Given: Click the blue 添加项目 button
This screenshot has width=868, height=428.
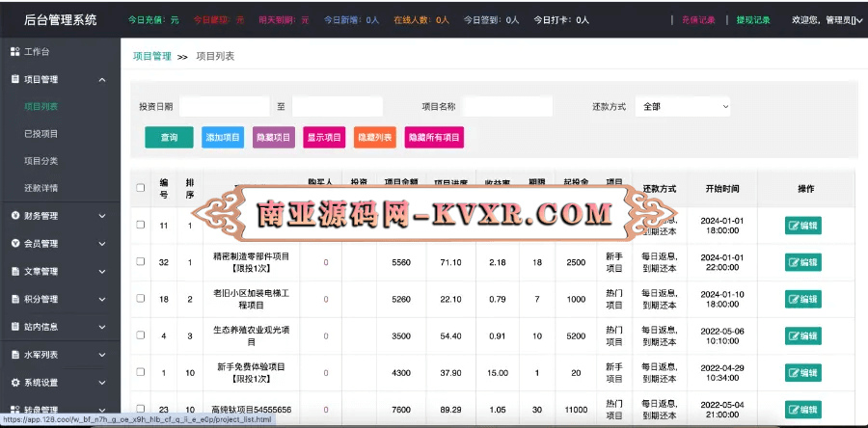Looking at the screenshot, I should click(223, 138).
